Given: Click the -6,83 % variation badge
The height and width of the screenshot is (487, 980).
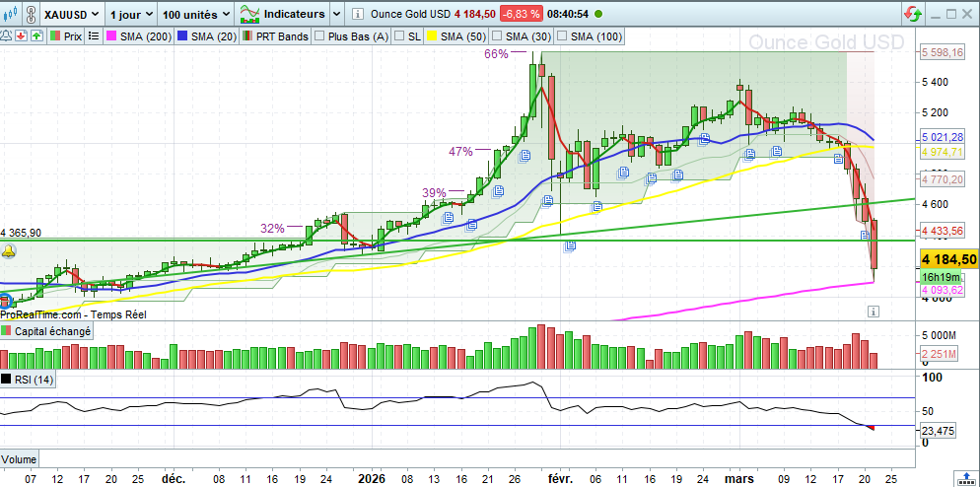Looking at the screenshot, I should click(523, 14).
